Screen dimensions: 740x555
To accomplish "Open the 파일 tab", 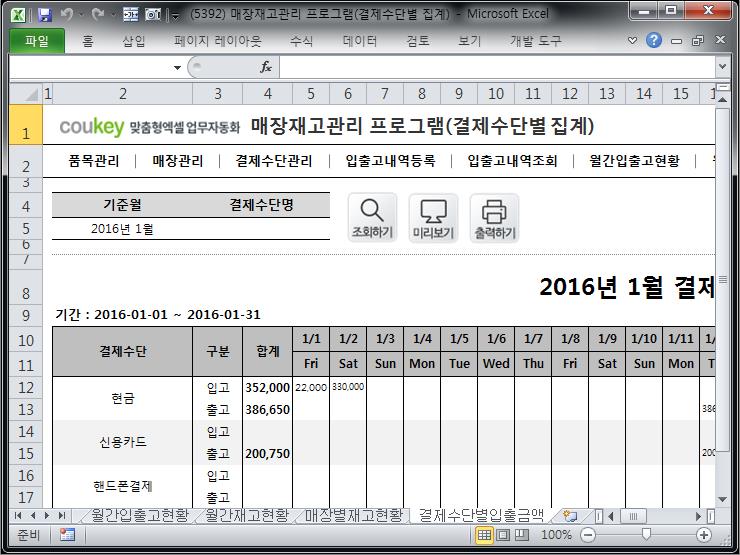I will [37, 41].
